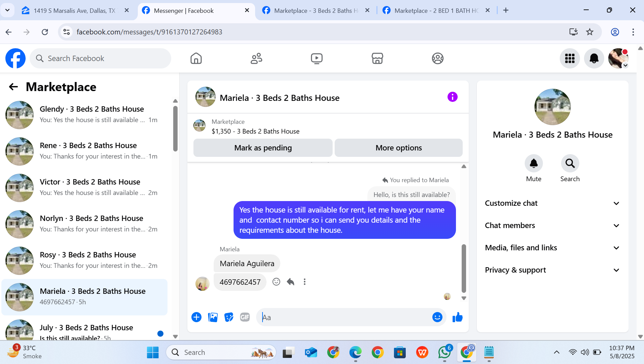Screen dimensions: 644x364
Task: Open July unread conversation
Action: point(84,329)
